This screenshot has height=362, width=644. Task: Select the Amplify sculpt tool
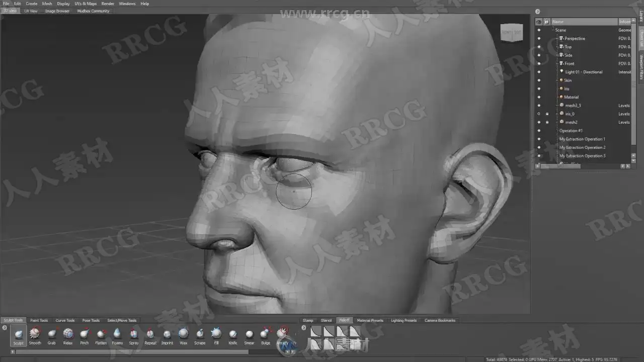[x=282, y=336]
